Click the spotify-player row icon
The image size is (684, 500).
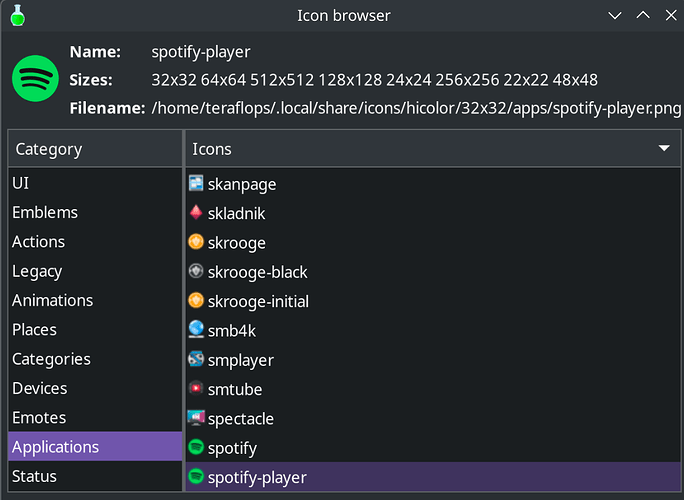pyautogui.click(x=196, y=476)
